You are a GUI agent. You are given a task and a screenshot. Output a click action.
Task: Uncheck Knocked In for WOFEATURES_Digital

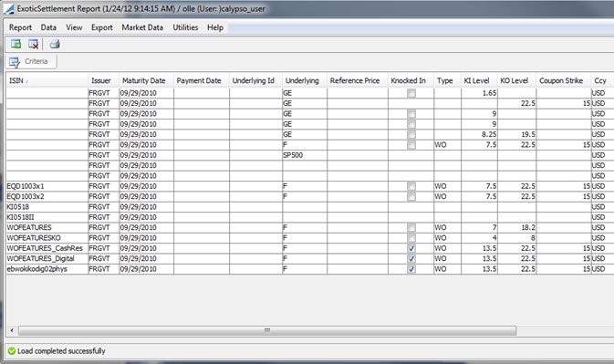coord(411,259)
